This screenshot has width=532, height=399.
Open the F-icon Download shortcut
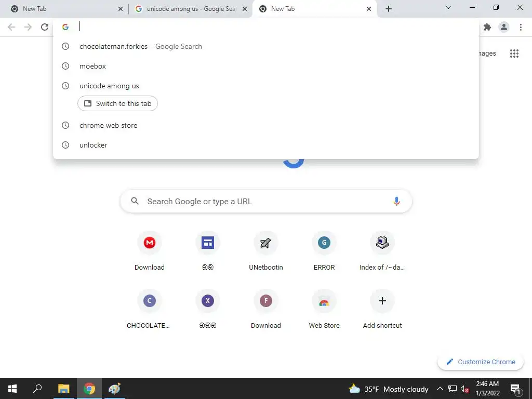[265, 309]
